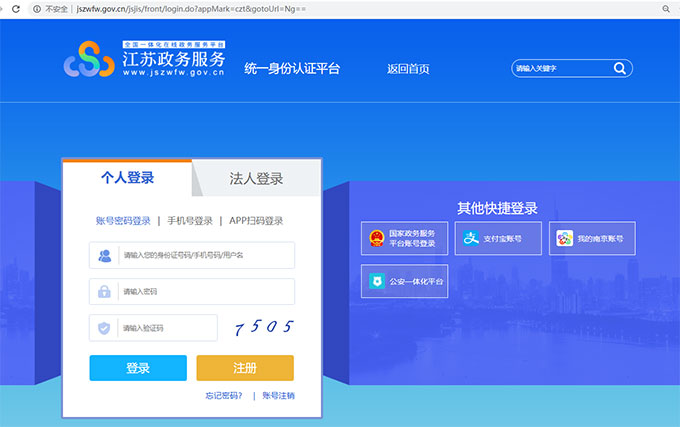Click the 我的南京账号 icon
Screen dimensions: 680x427
coord(564,238)
